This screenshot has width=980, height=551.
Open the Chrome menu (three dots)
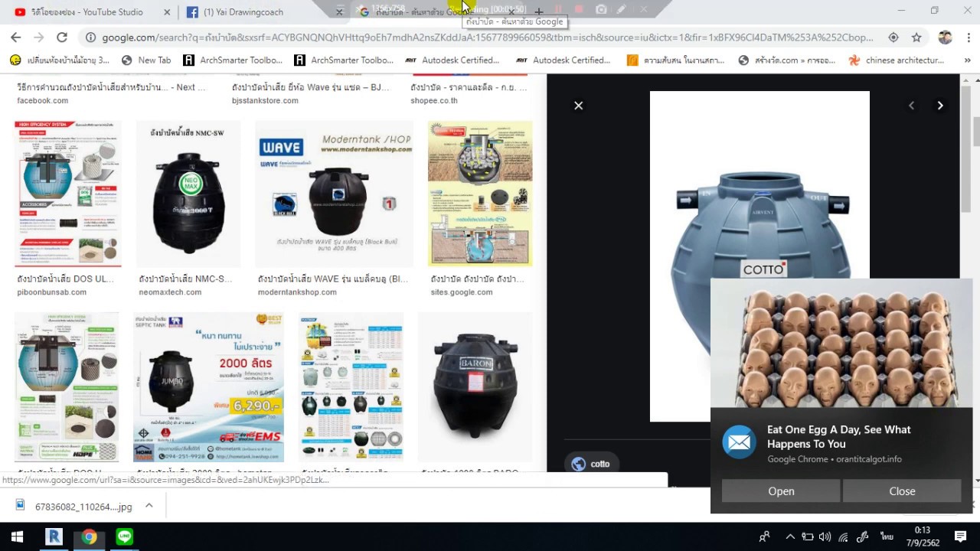(x=968, y=37)
